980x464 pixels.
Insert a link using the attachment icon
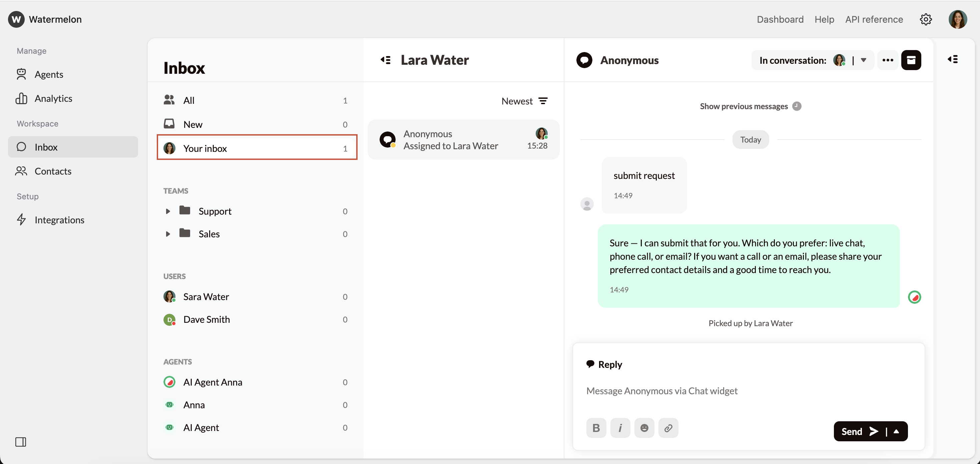668,428
